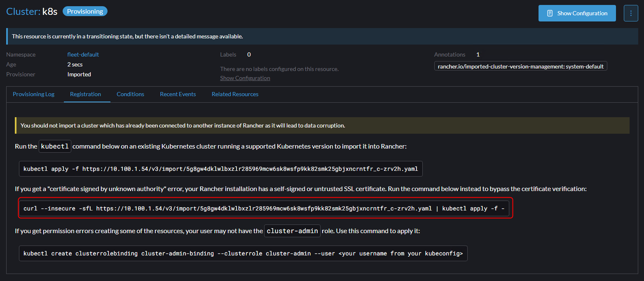Select the imported-cluster-version-management annotation tag
Viewport: 644px width, 281px height.
click(x=520, y=66)
